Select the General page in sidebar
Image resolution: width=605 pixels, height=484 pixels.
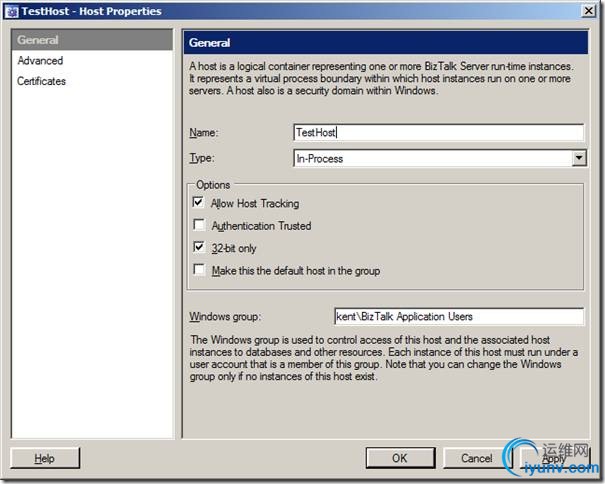(92, 40)
